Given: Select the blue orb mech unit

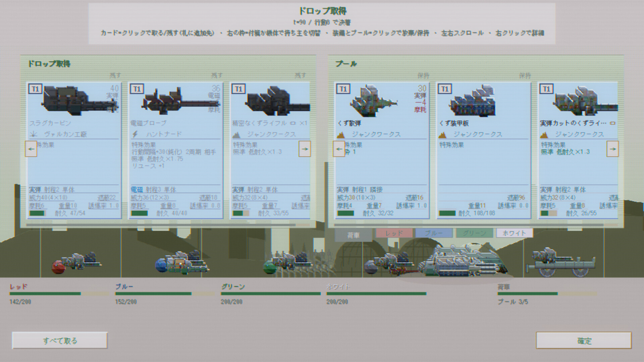Looking at the screenshot, I should [182, 262].
